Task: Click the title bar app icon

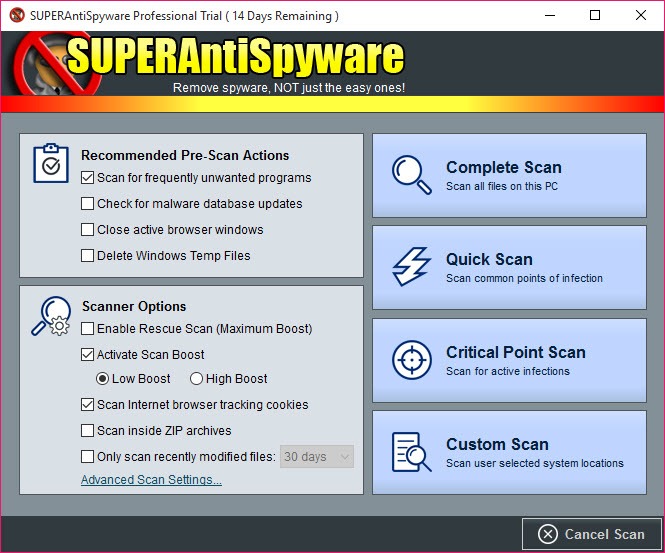Action: pos(16,16)
